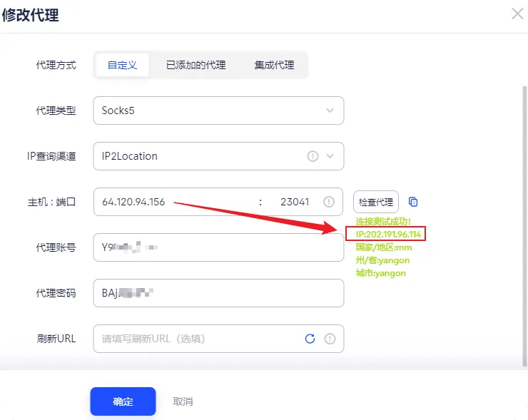This screenshot has width=528, height=420.
Task: Click the 检查代理 button
Action: click(x=376, y=202)
